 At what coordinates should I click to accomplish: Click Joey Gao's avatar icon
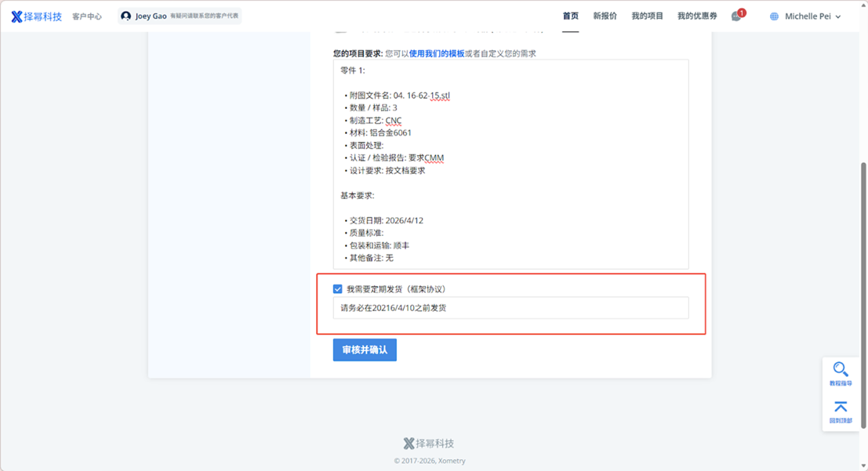pos(126,16)
